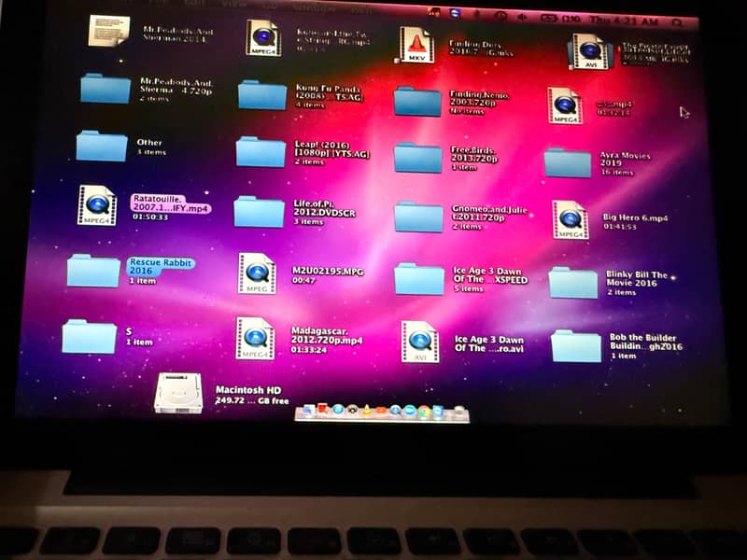Open the Bob the Builder folder

576,346
